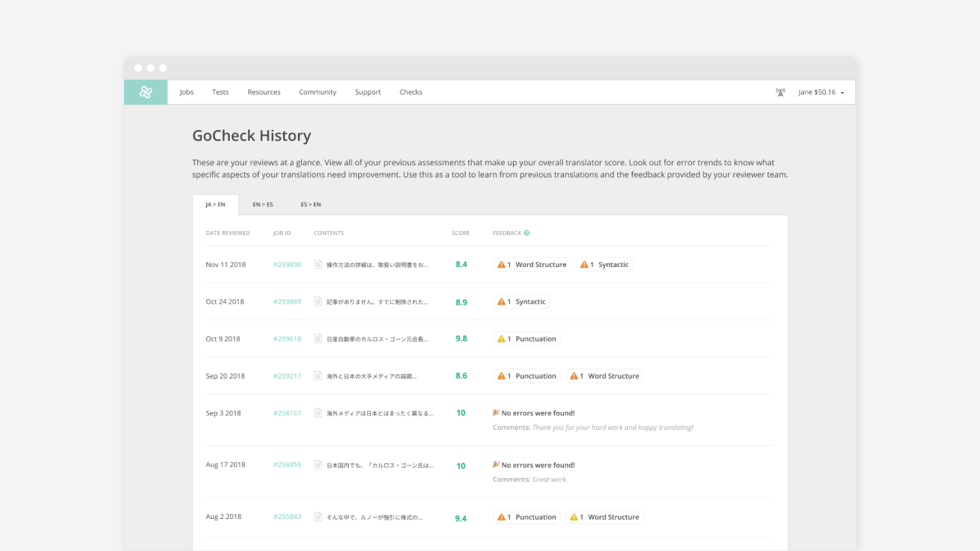
Task: Open the broadcast notifications icon
Action: click(x=780, y=92)
